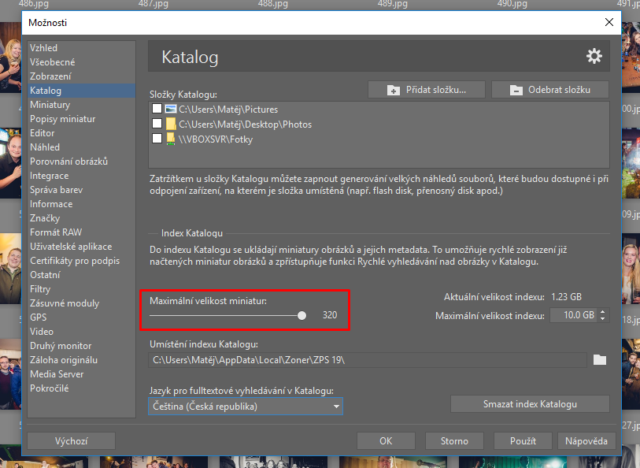
Task: Apply changes with Použít button
Action: click(x=523, y=441)
